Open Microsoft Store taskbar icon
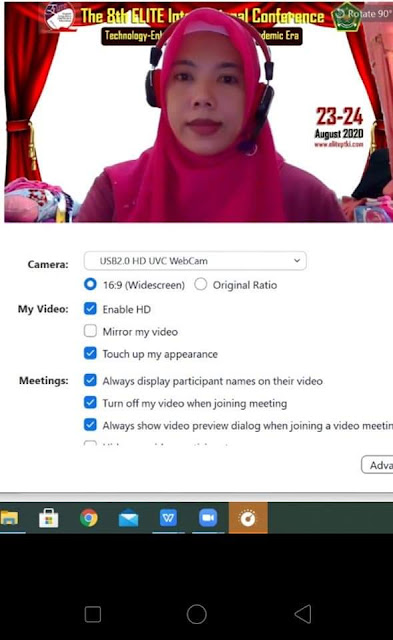 (x=49, y=518)
